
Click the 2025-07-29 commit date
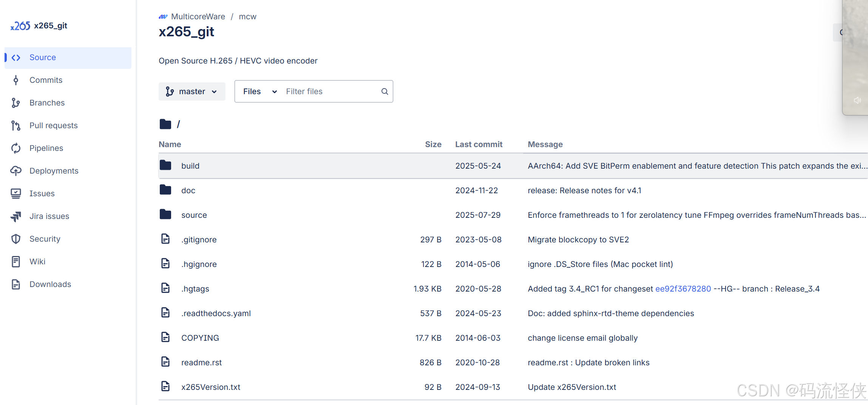[x=478, y=215]
